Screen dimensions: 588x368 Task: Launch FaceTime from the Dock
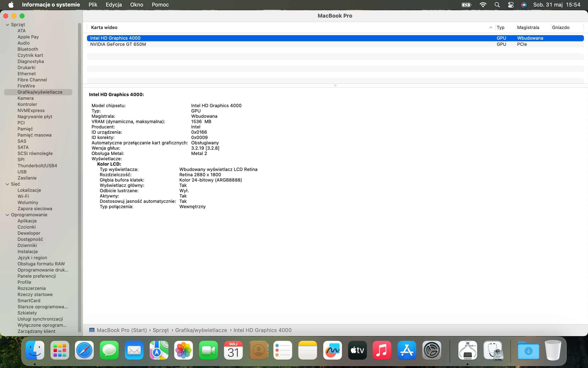click(x=208, y=350)
